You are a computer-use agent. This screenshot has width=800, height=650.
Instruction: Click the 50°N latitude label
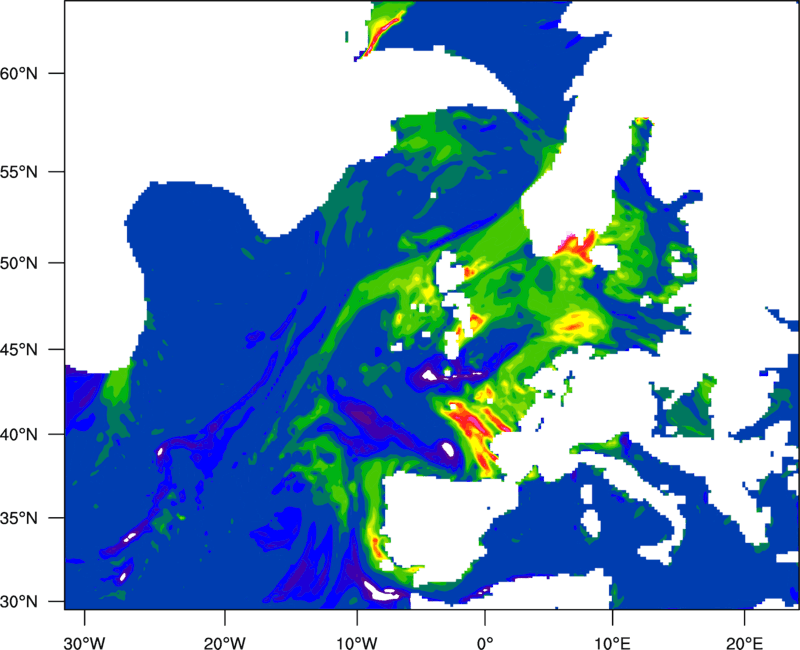[19, 263]
